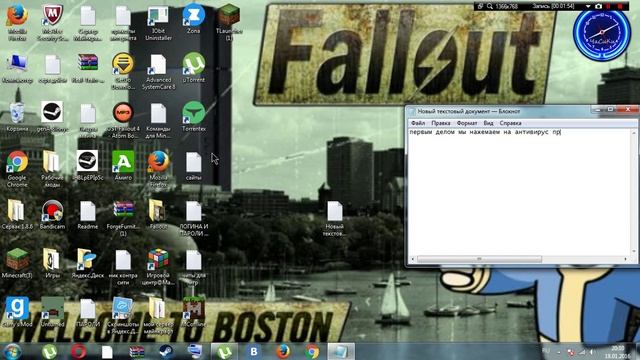This screenshot has width=640, height=360.
Task: Open the Корзина recycle bin
Action: click(17, 113)
